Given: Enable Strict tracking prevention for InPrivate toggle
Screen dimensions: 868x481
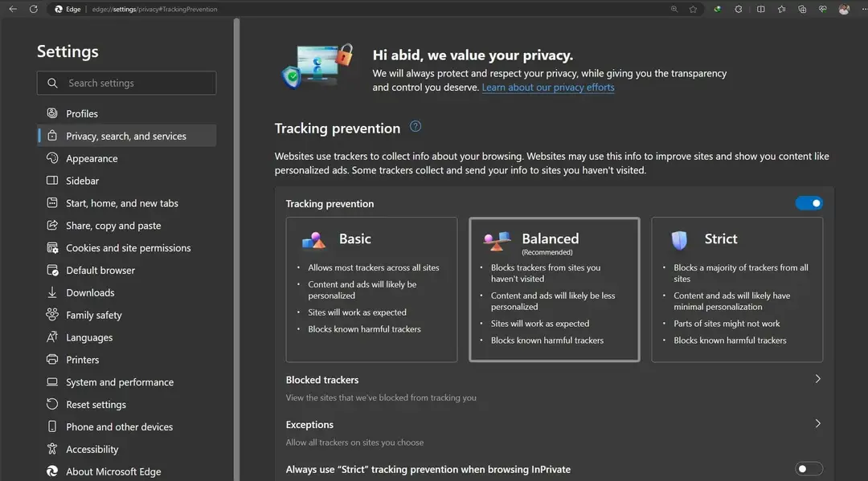Looking at the screenshot, I should (x=809, y=469).
